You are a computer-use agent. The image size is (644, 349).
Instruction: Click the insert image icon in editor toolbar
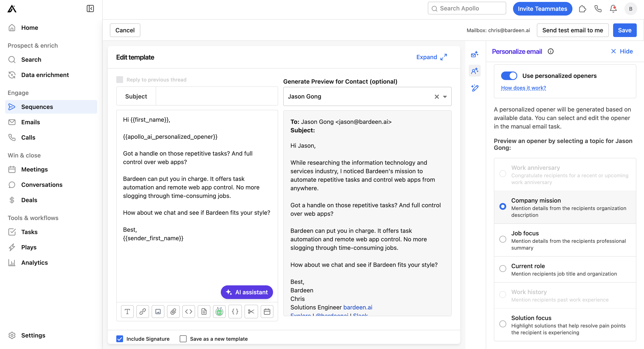pos(158,312)
